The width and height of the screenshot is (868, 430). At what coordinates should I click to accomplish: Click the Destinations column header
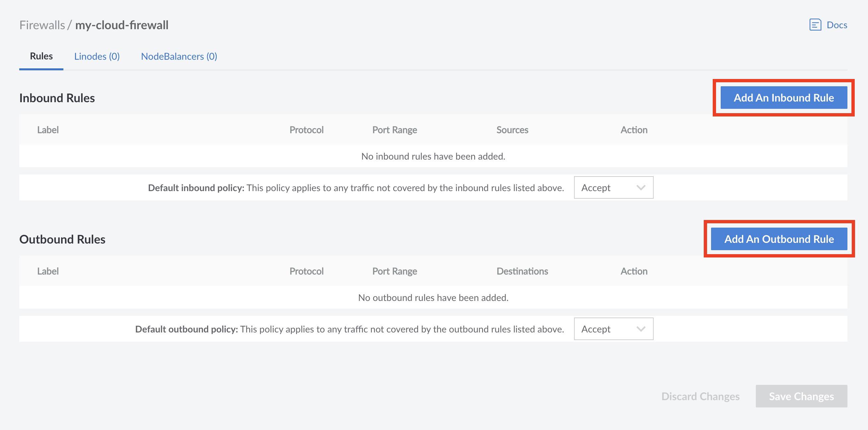click(522, 271)
